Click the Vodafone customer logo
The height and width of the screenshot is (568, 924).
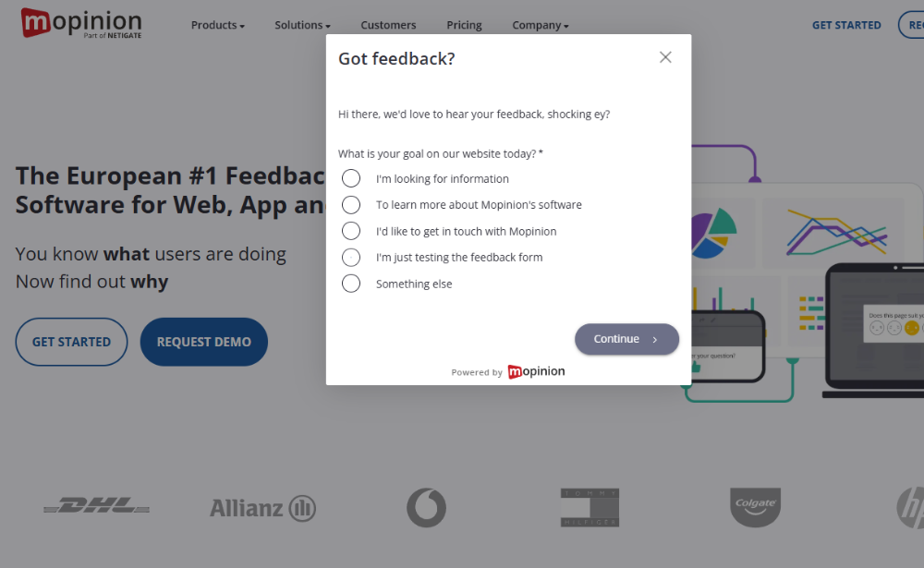coord(426,507)
